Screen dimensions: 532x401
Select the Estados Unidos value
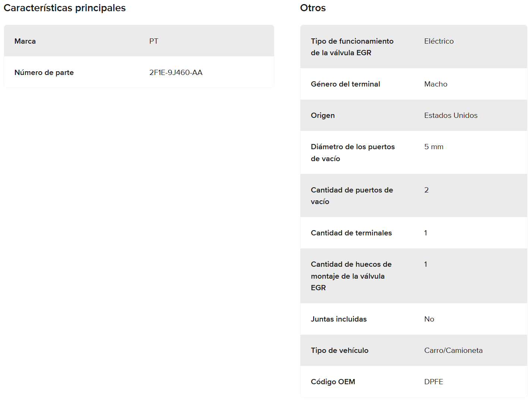[451, 115]
